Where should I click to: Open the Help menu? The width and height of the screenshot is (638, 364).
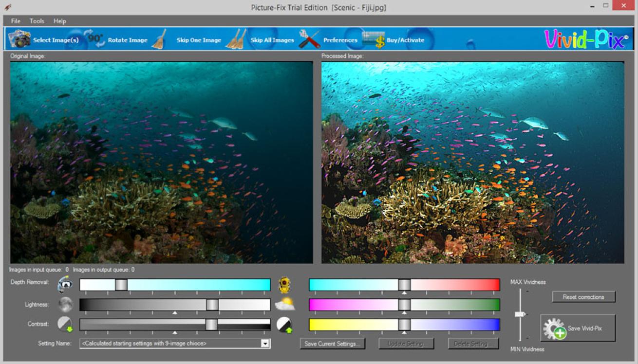(60, 21)
